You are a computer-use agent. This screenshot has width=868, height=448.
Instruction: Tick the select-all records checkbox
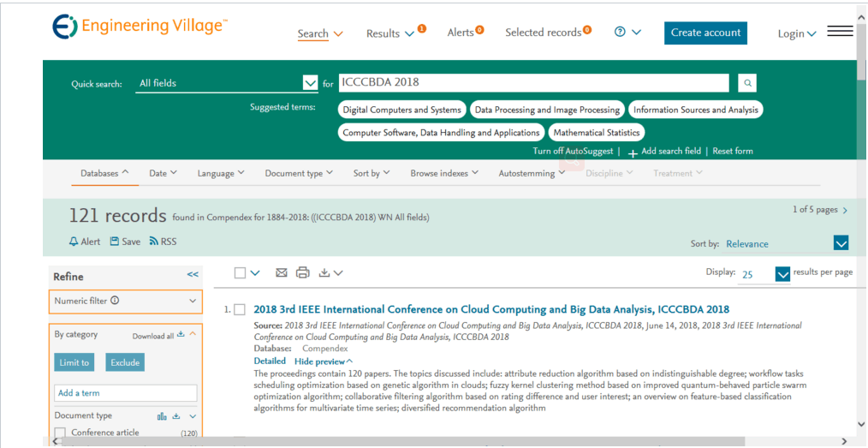[240, 273]
